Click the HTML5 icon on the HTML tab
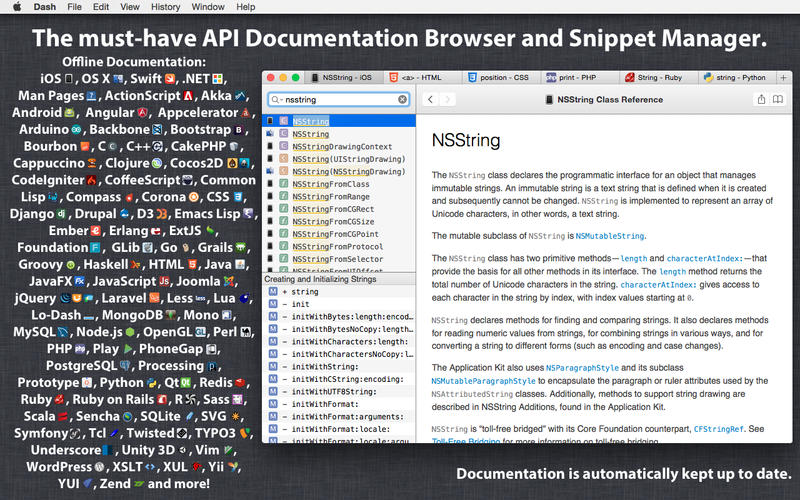 click(393, 78)
